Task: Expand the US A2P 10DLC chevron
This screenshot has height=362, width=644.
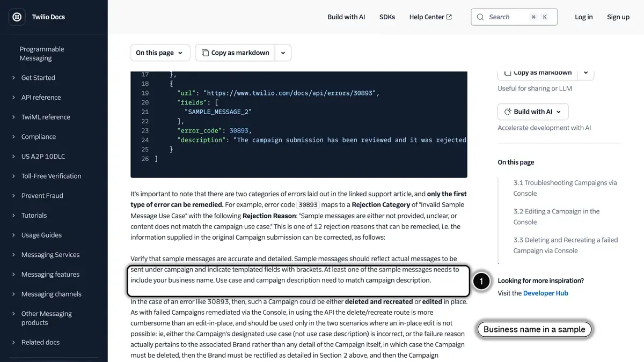Action: (x=13, y=157)
